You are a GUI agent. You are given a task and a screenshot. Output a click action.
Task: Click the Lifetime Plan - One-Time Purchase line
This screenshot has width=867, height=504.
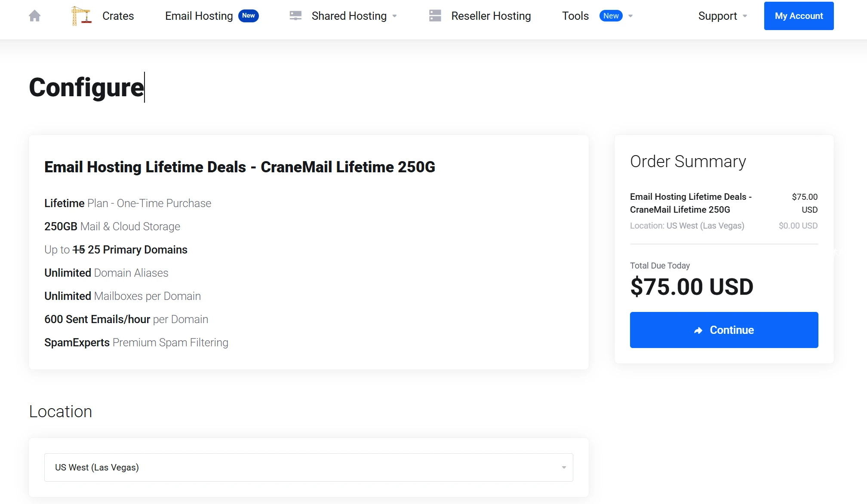[128, 203]
